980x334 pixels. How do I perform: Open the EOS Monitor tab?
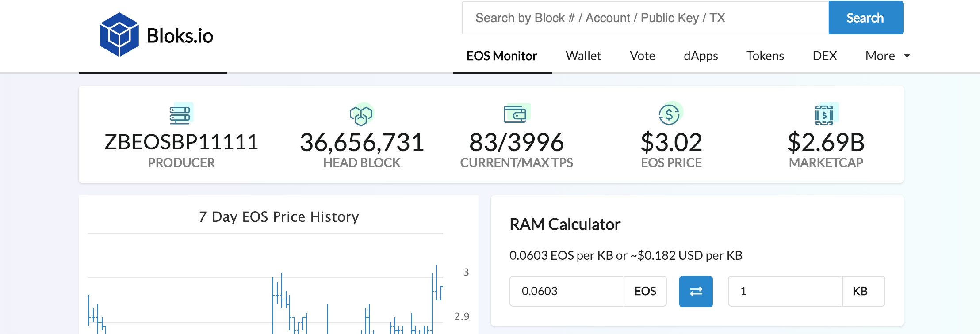tap(501, 56)
